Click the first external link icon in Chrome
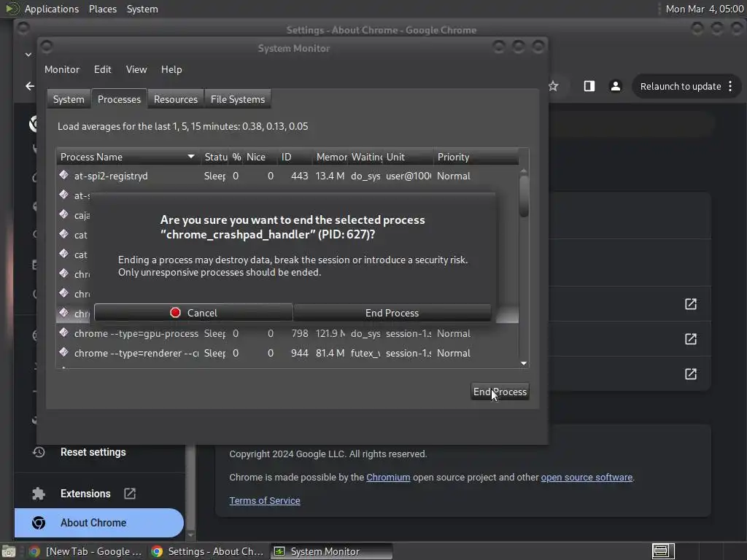The width and height of the screenshot is (747, 560). click(x=691, y=304)
